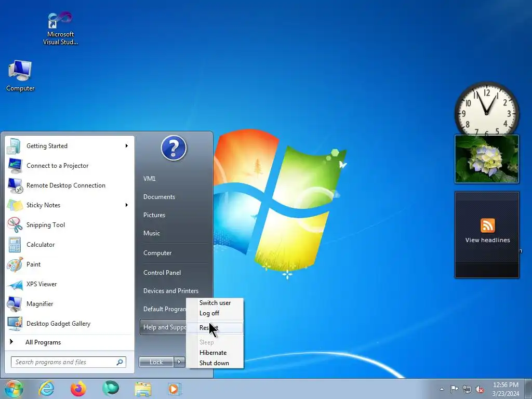Open Magnifier icon
This screenshot has width=532, height=399.
[x=15, y=304]
